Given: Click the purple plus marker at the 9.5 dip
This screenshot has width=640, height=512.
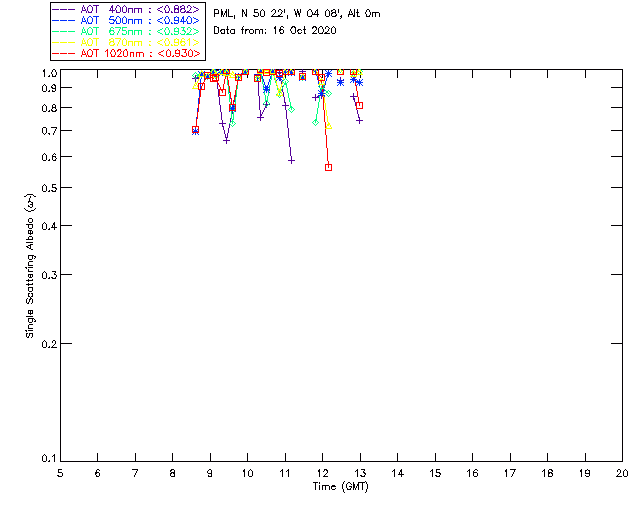Looking at the screenshot, I should [x=227, y=140].
